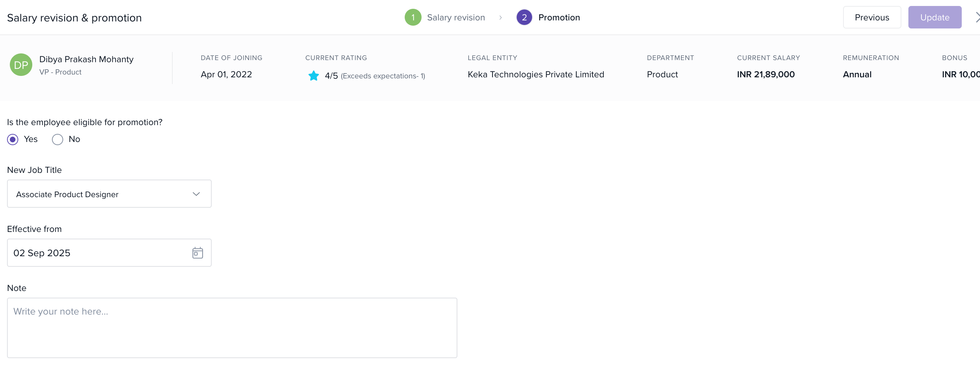Close the salary revision panel

[x=976, y=18]
